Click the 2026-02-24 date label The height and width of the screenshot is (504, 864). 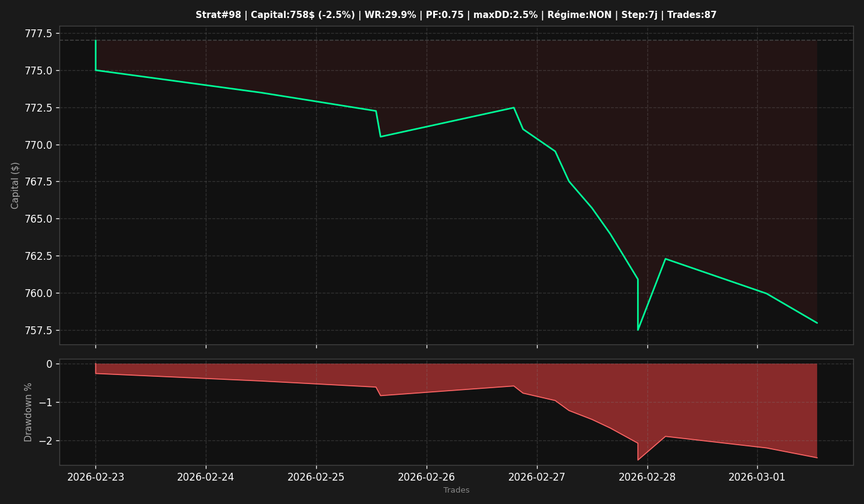coord(206,477)
